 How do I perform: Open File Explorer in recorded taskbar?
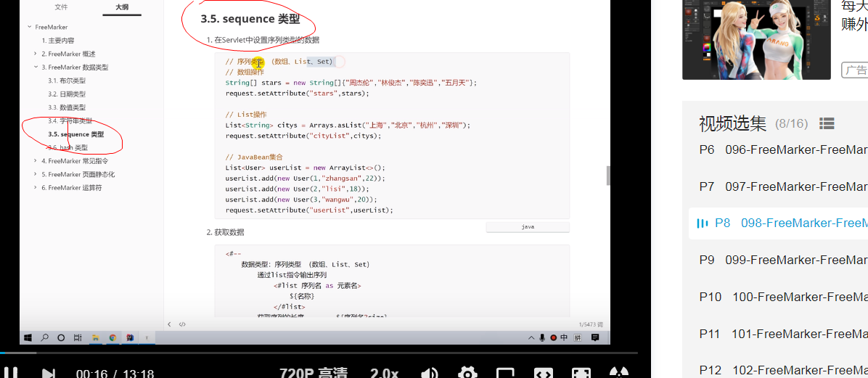95,337
